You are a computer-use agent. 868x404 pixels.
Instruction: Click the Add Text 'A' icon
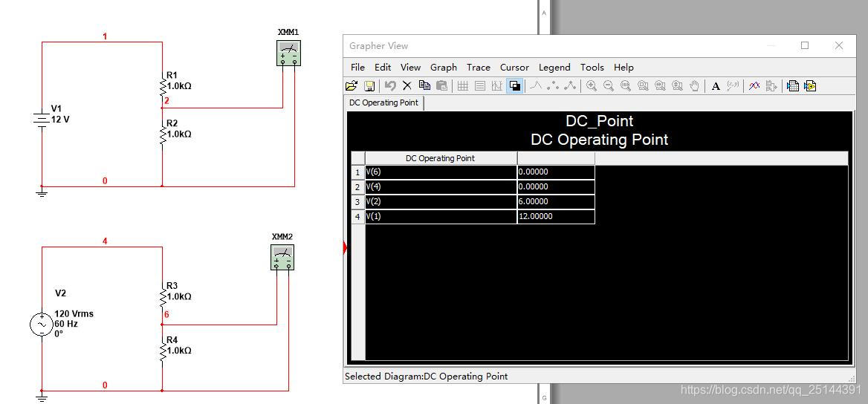point(716,86)
